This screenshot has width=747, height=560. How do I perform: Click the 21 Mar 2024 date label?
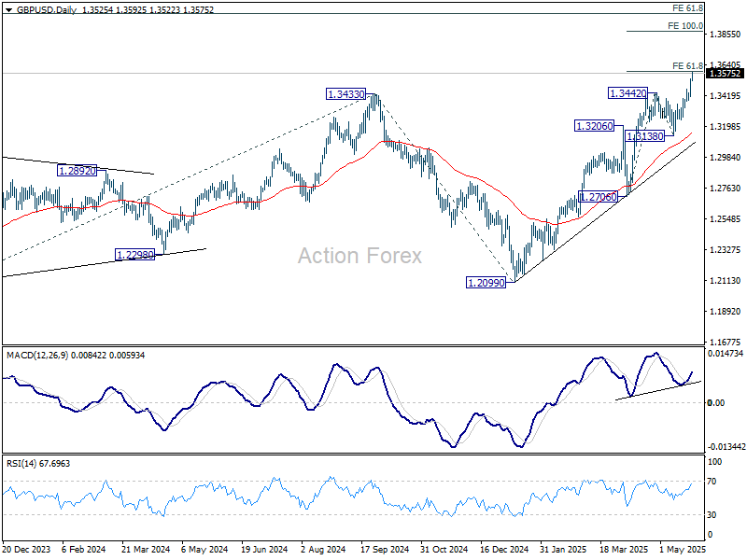[146, 549]
